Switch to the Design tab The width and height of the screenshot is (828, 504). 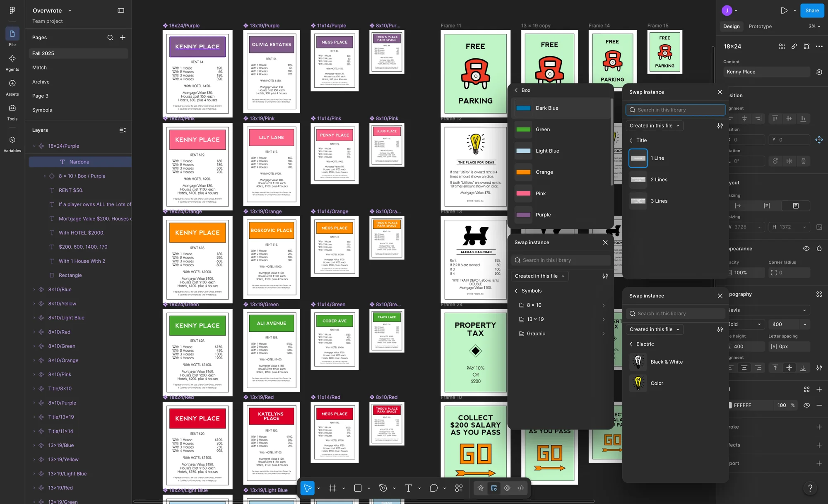731,26
